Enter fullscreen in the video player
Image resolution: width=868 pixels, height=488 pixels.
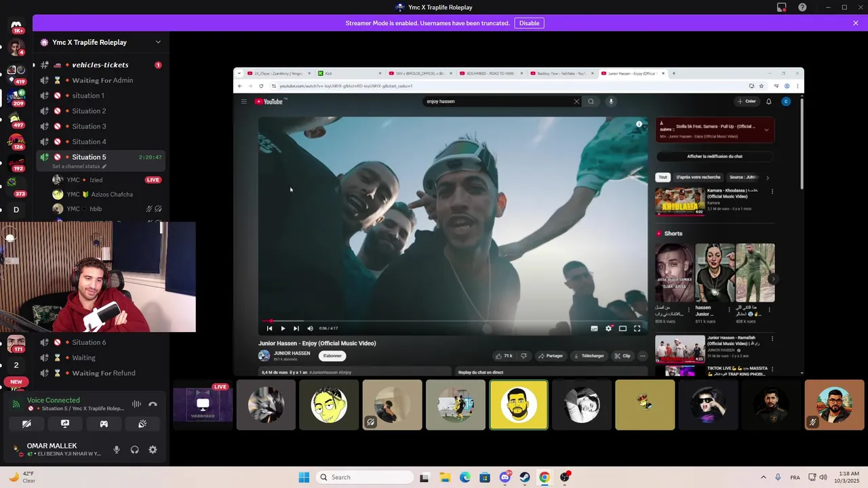[x=637, y=329]
